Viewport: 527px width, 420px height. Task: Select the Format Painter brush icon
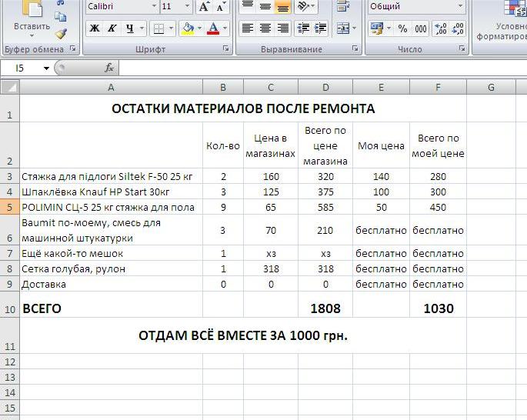(61, 33)
